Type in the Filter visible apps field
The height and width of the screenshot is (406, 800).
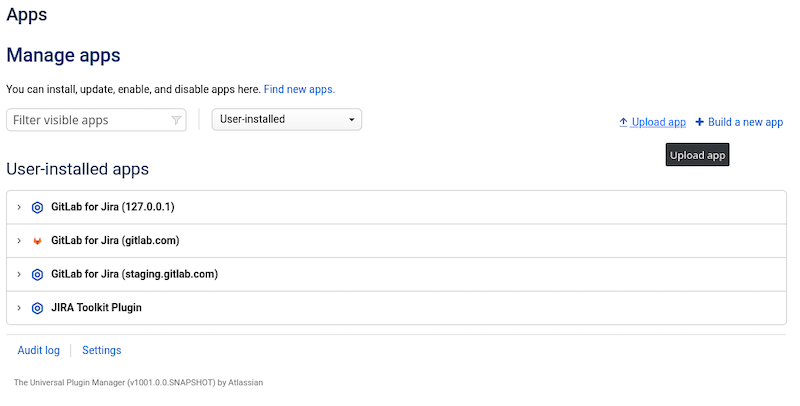pyautogui.click(x=88, y=120)
